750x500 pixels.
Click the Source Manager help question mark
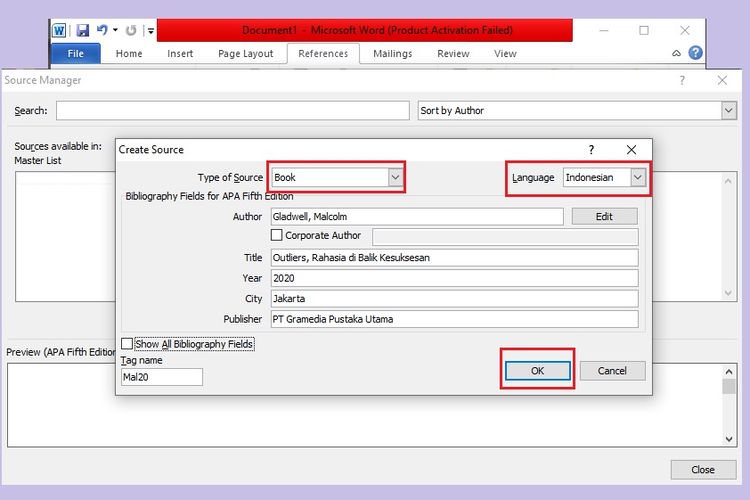tap(682, 80)
